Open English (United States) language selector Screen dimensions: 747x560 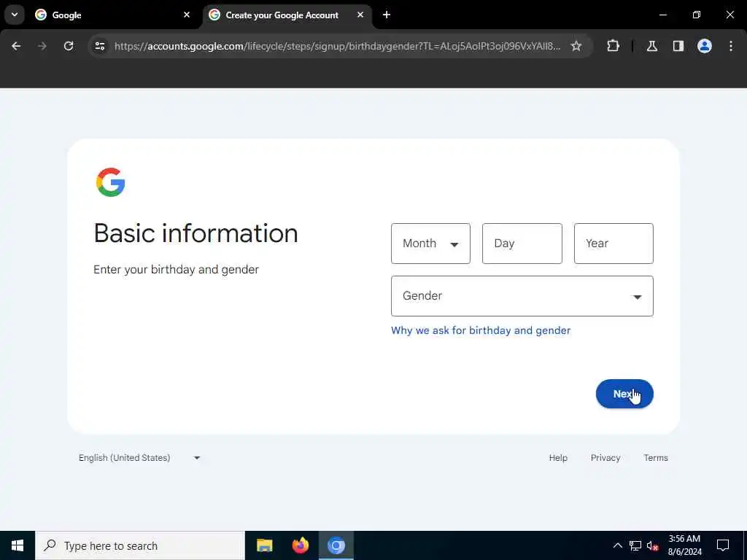pos(139,458)
